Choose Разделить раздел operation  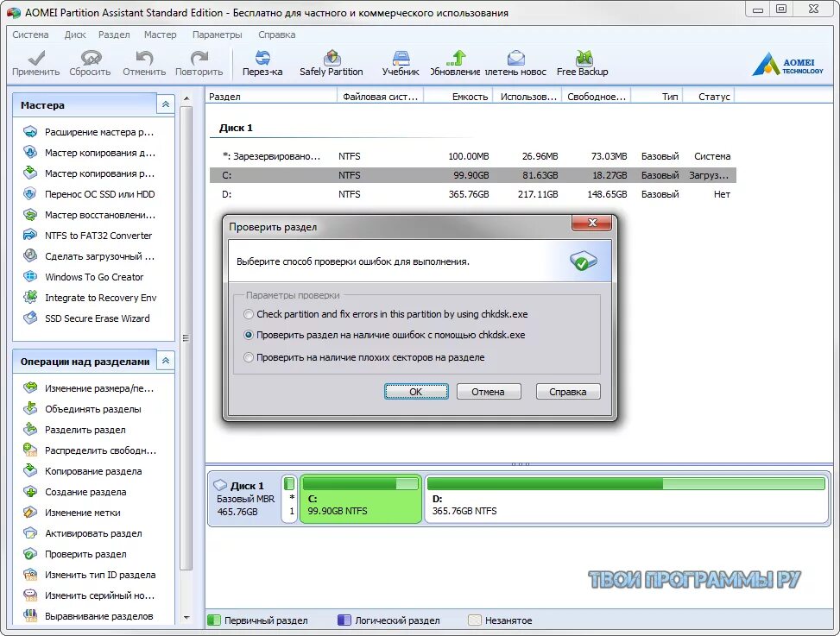(x=75, y=430)
